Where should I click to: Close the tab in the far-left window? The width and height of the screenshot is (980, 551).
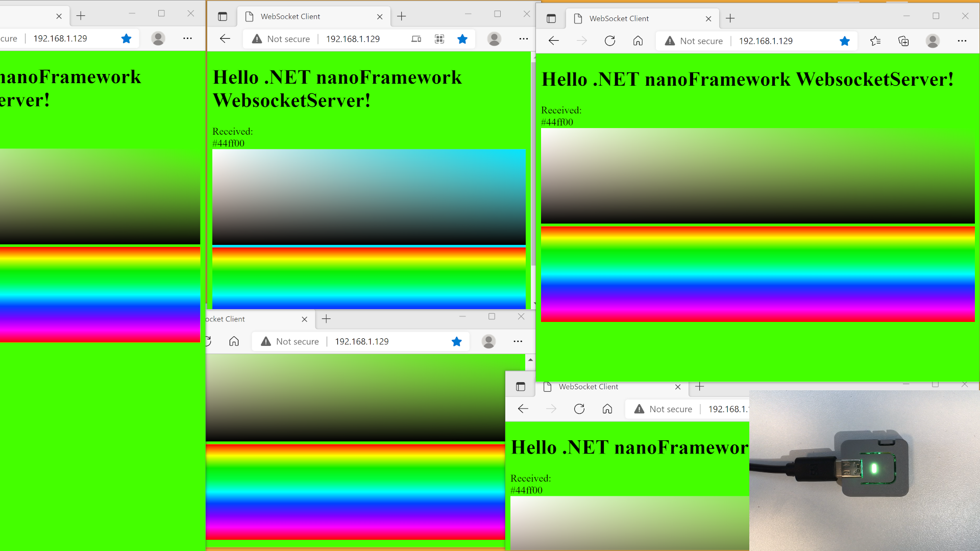tap(59, 16)
